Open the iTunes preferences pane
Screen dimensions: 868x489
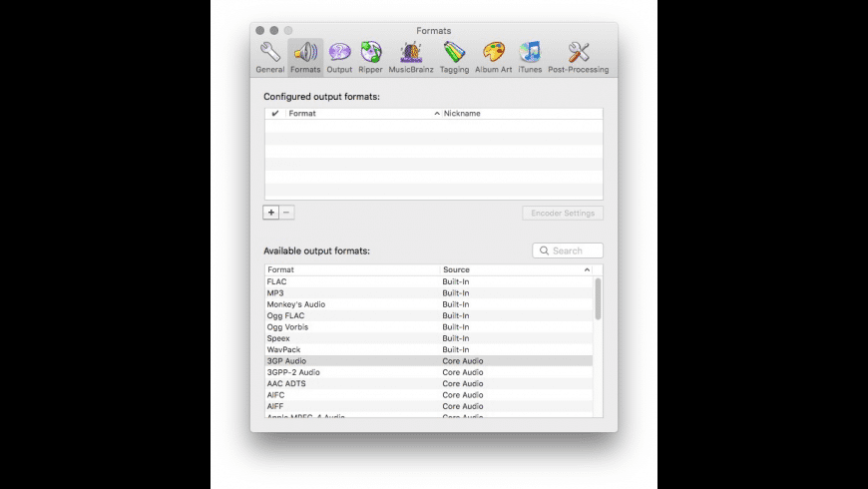[530, 57]
